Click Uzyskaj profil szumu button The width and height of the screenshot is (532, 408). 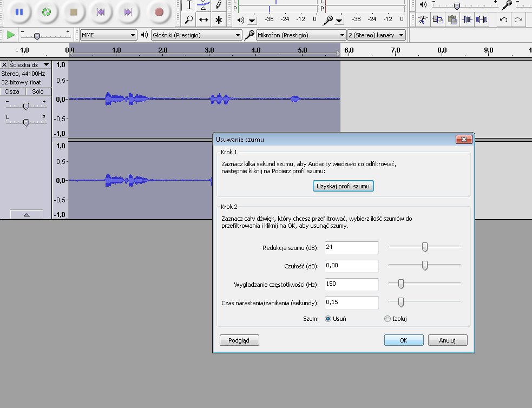(x=343, y=186)
